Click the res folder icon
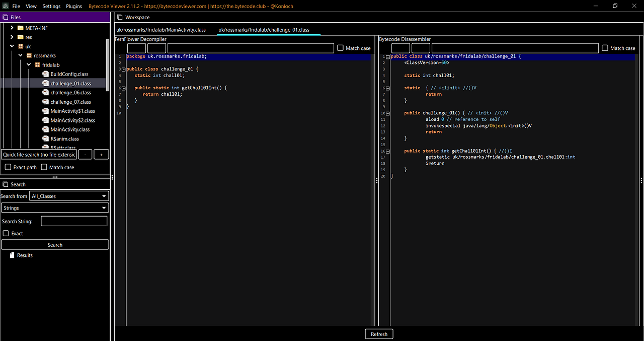 pyautogui.click(x=21, y=37)
